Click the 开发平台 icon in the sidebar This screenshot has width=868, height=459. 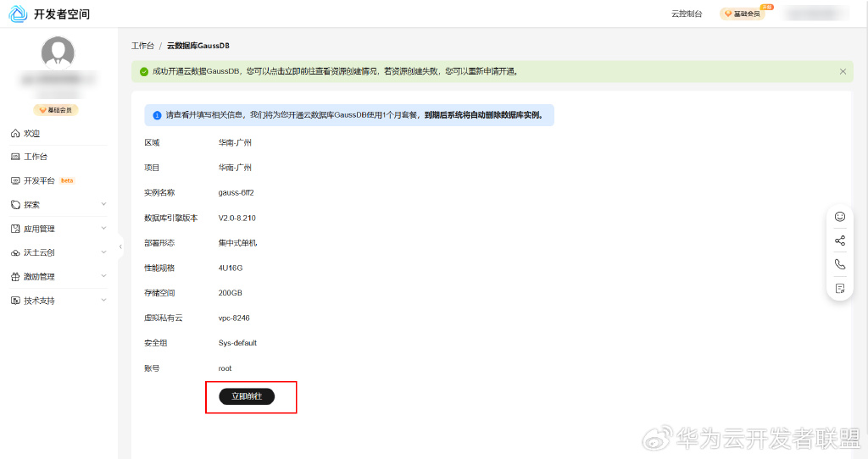click(15, 181)
